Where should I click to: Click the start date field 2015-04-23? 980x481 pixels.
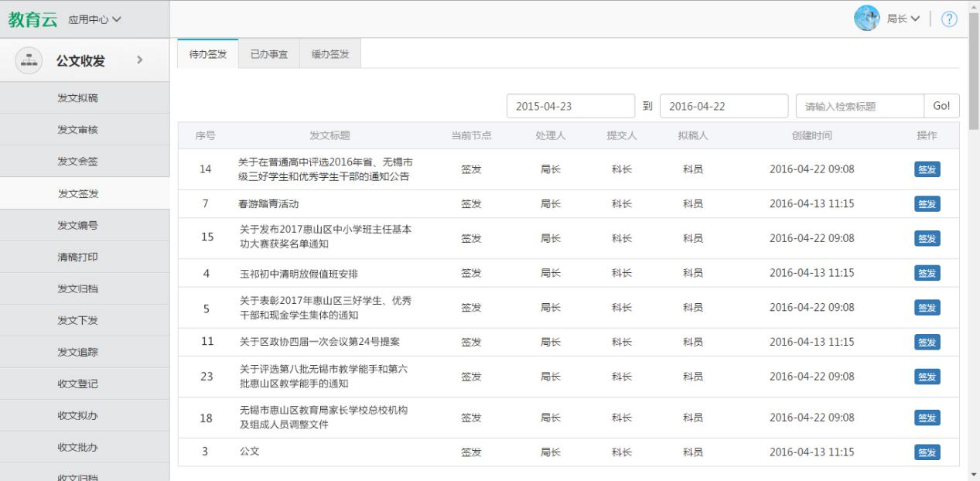click(570, 107)
